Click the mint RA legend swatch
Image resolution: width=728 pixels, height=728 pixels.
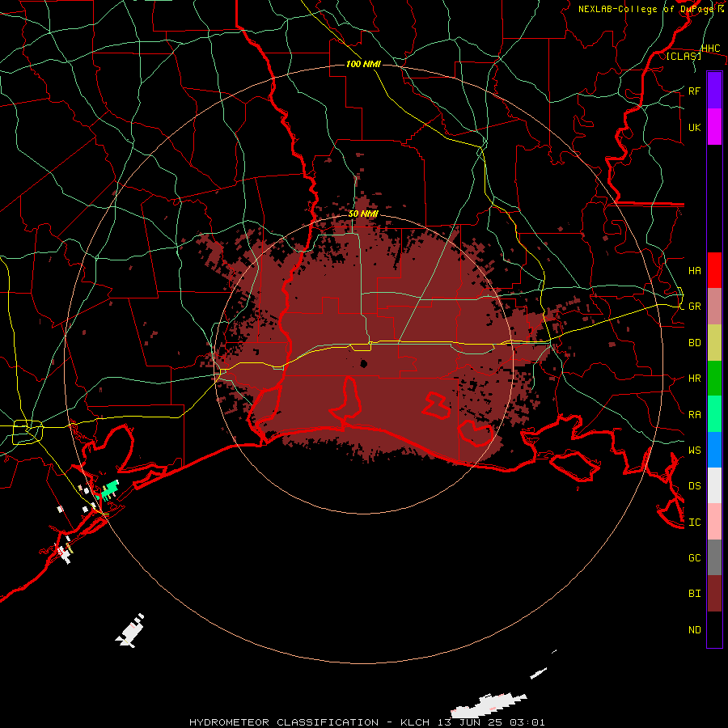(714, 414)
